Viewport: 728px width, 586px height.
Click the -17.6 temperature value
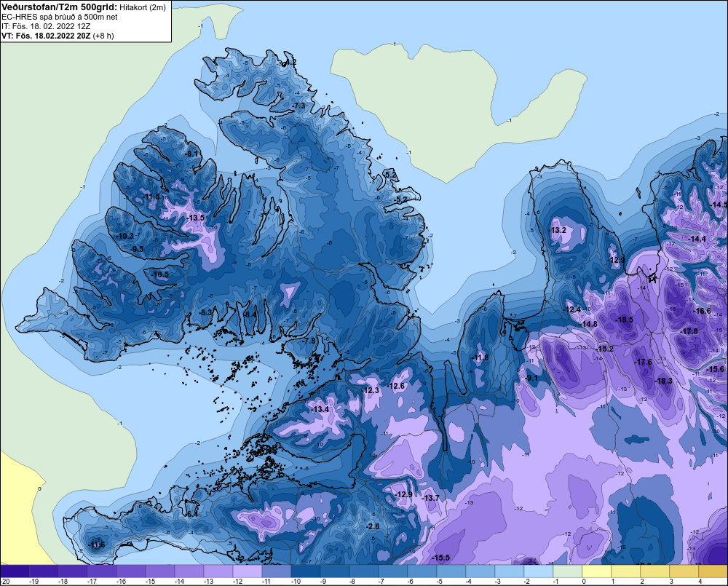(x=644, y=363)
